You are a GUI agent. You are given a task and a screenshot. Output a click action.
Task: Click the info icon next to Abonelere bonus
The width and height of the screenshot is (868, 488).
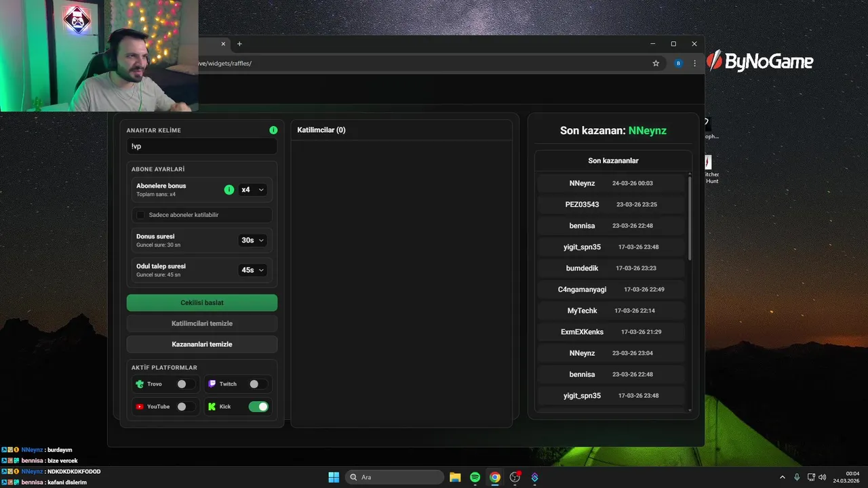pos(229,190)
